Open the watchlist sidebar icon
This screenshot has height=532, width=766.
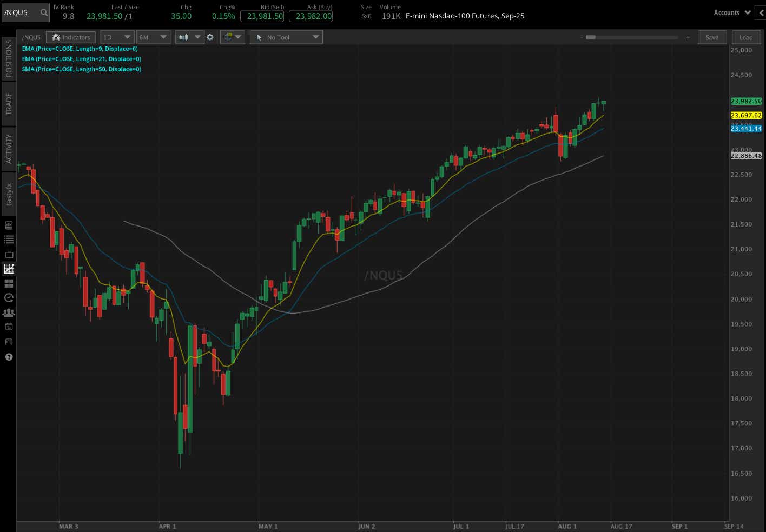coord(8,240)
